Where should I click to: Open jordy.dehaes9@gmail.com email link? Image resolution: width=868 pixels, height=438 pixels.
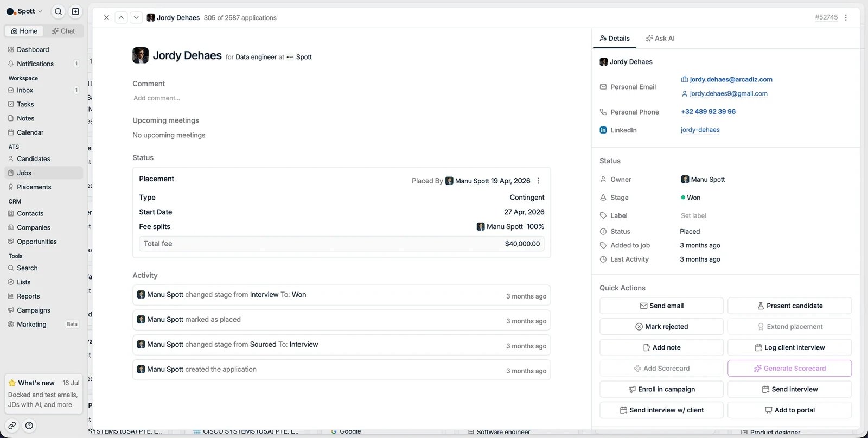coord(728,94)
